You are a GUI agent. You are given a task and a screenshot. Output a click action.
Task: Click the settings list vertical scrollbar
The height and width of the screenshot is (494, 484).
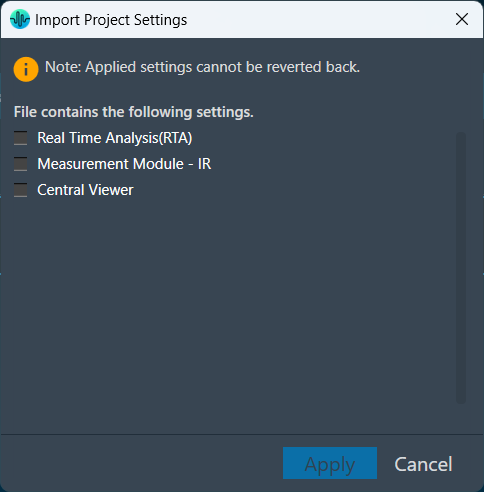461,268
